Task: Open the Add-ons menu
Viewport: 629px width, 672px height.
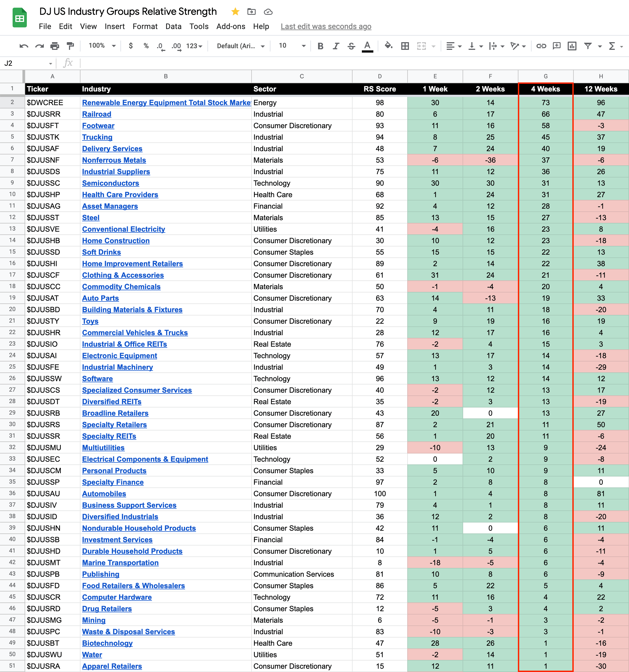Action: (x=231, y=26)
